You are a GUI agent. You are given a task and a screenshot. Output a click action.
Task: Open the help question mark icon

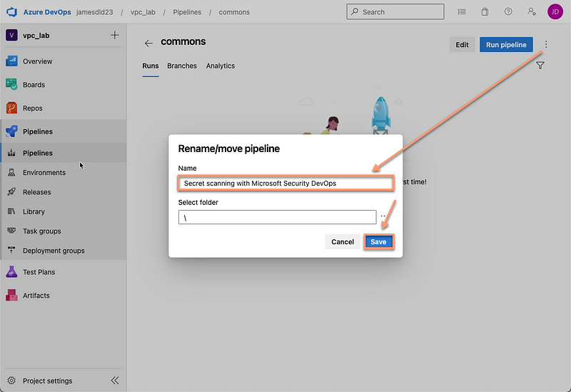click(x=508, y=11)
